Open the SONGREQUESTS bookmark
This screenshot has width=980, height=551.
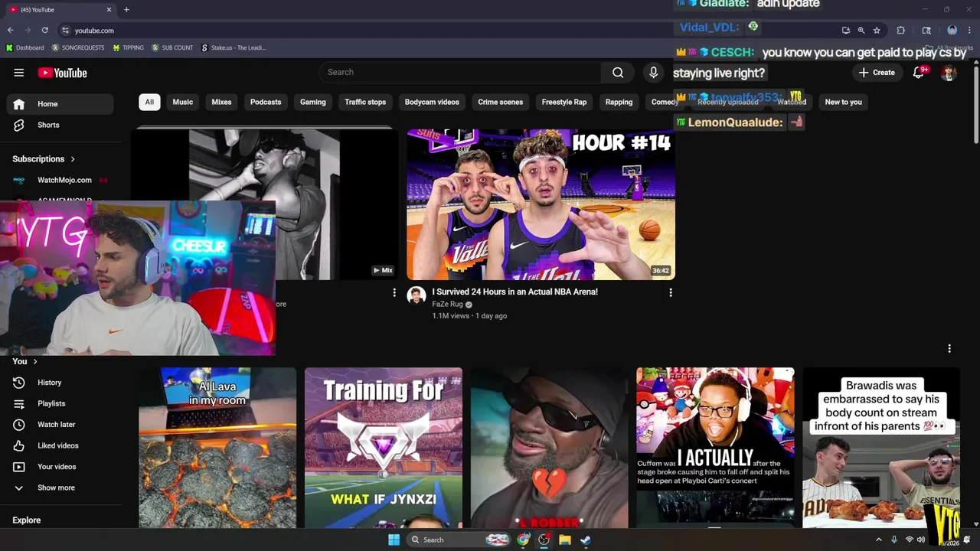click(x=78, y=47)
